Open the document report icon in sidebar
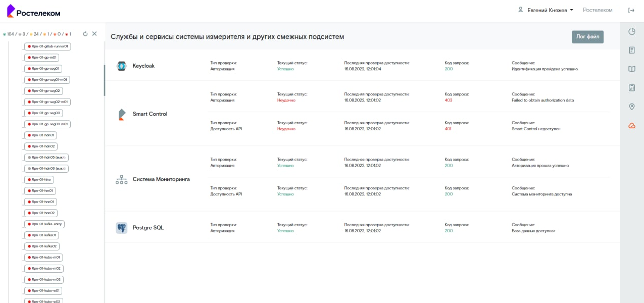644x303 pixels. click(x=631, y=50)
